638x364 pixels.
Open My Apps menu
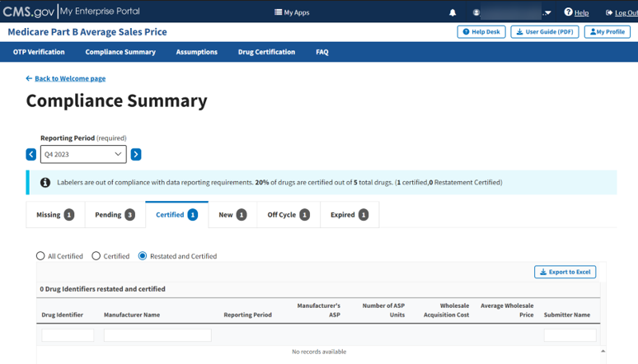coord(292,12)
